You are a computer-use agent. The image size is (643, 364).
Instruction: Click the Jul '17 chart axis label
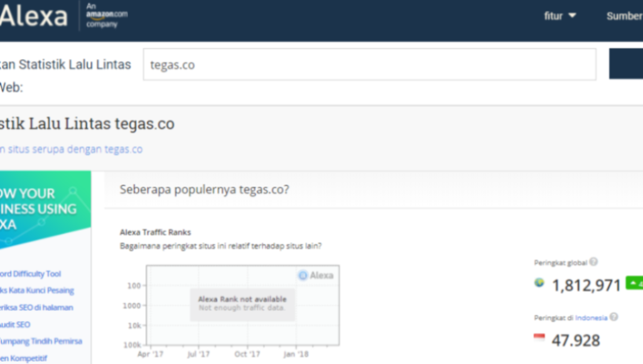click(198, 354)
